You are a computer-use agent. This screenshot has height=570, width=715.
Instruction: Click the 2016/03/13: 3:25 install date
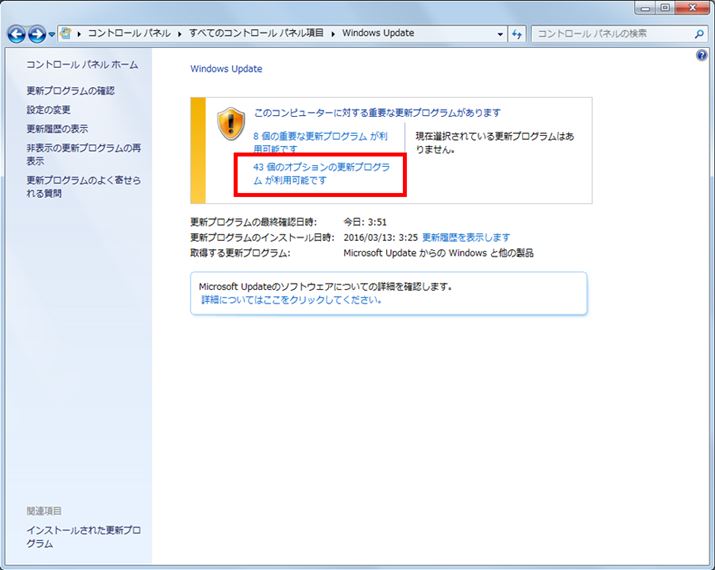tap(380, 238)
